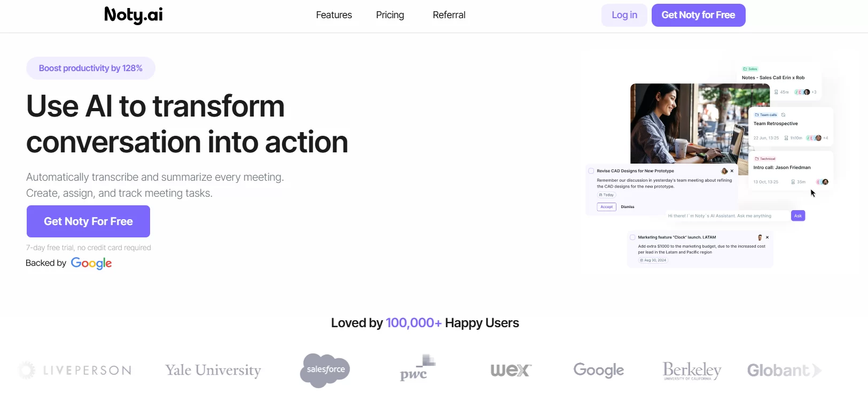Click the Salesforce cloud logo
This screenshot has height=409, width=868.
tap(325, 370)
